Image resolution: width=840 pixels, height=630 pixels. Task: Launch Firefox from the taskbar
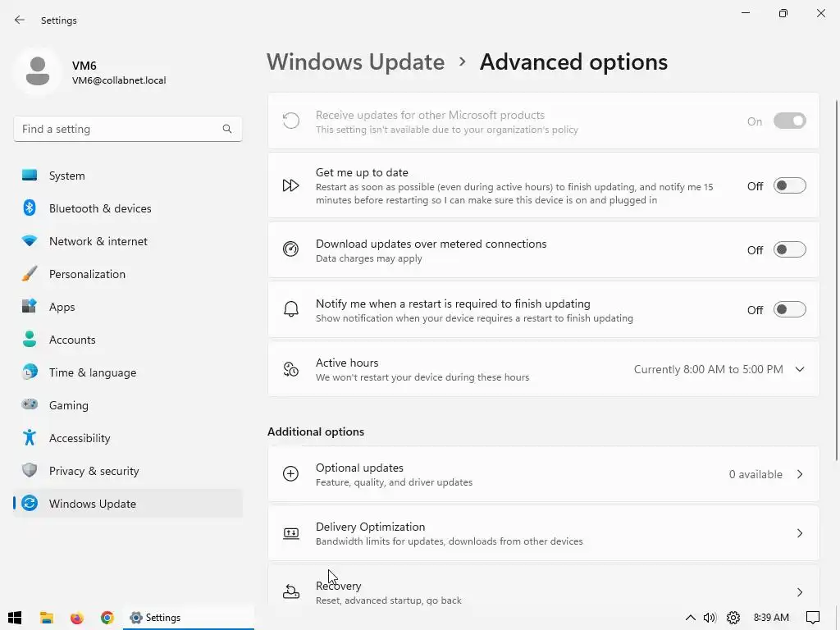77,618
